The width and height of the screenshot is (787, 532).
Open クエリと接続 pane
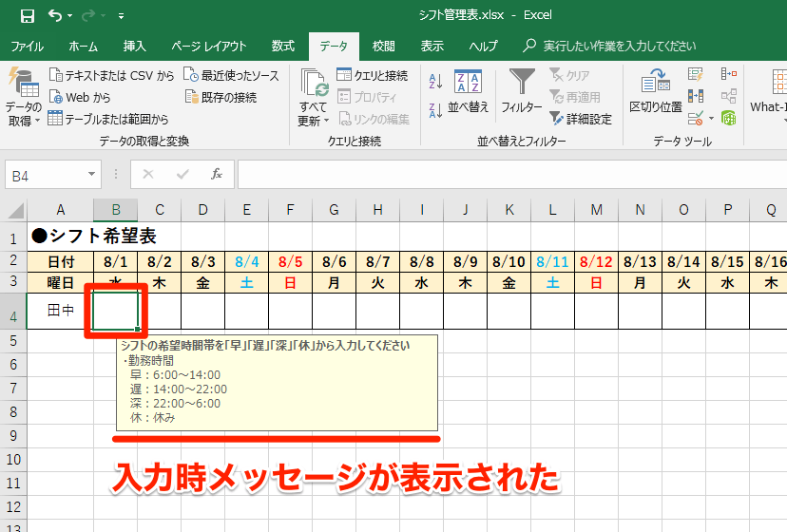coord(373,75)
